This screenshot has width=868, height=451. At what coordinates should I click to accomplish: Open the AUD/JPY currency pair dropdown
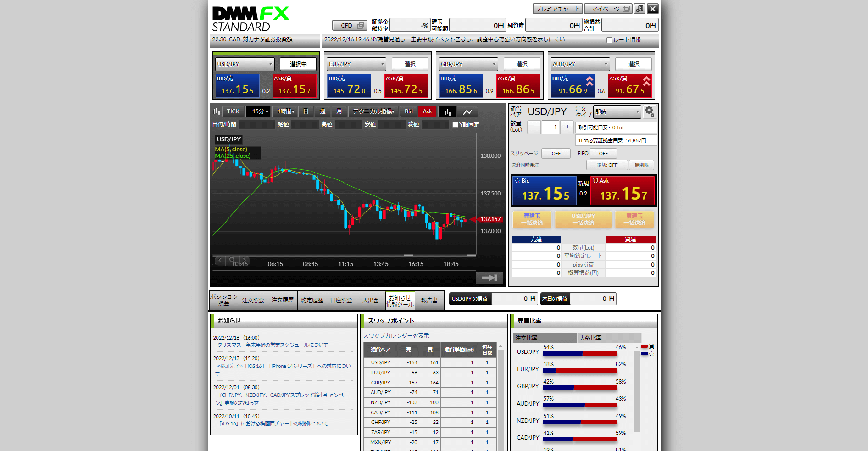580,64
